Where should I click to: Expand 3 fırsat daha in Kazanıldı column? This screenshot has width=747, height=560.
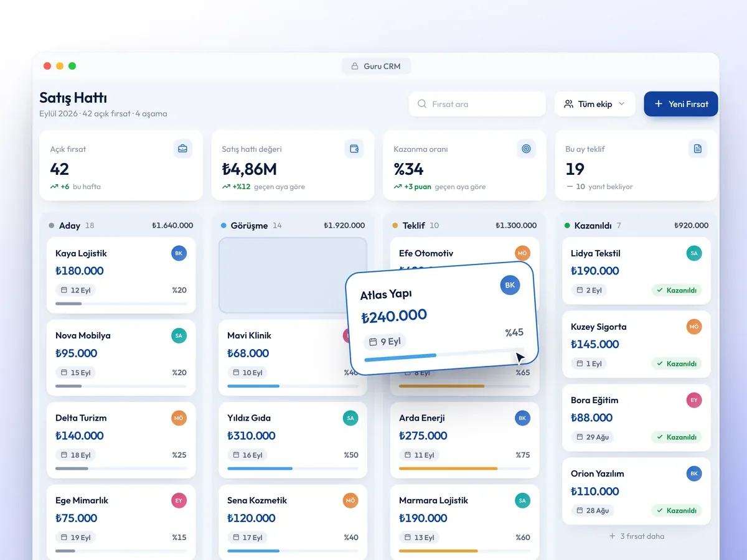[636, 536]
